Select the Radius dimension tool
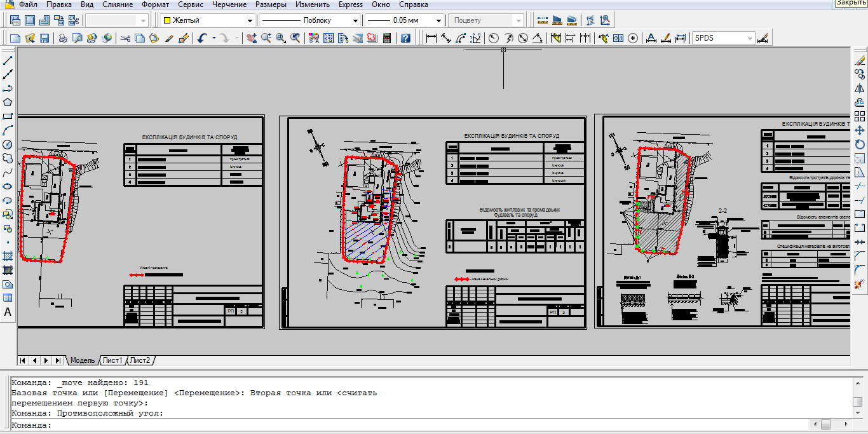This screenshot has width=868, height=434. click(493, 38)
